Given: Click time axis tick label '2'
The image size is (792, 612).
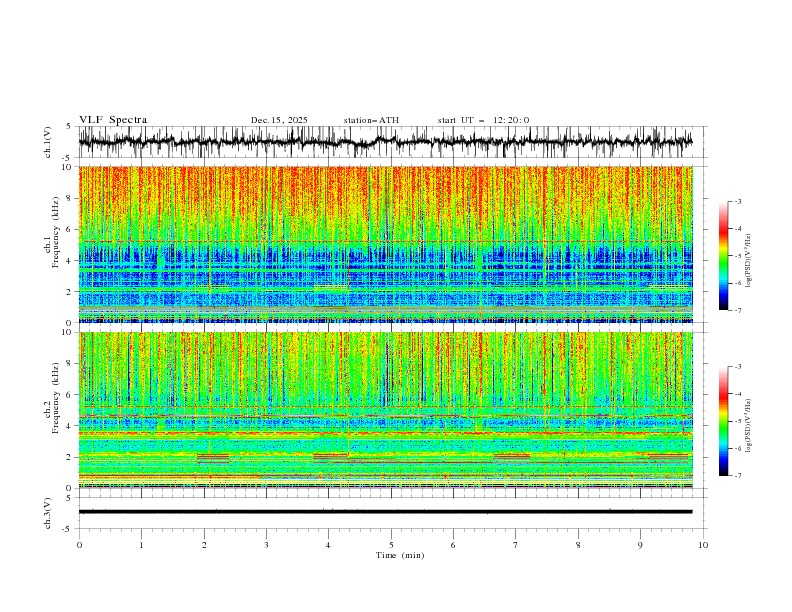Looking at the screenshot, I should click(204, 545).
